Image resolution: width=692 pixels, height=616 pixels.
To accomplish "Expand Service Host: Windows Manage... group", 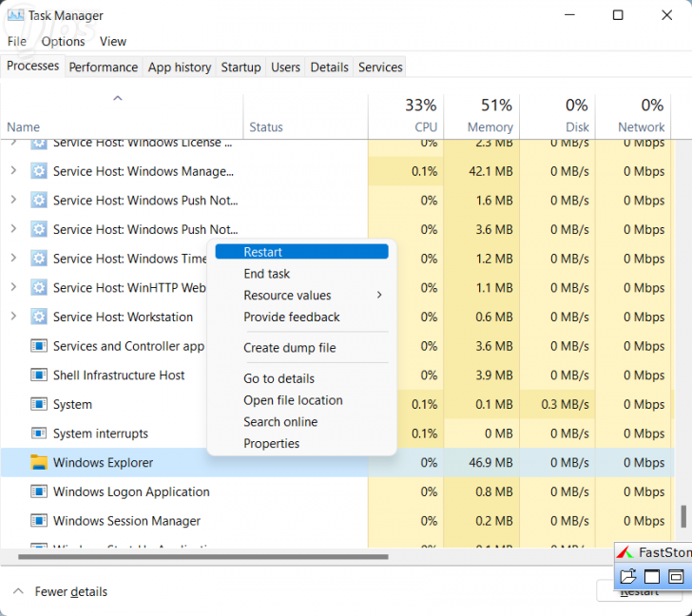I will tap(13, 171).
